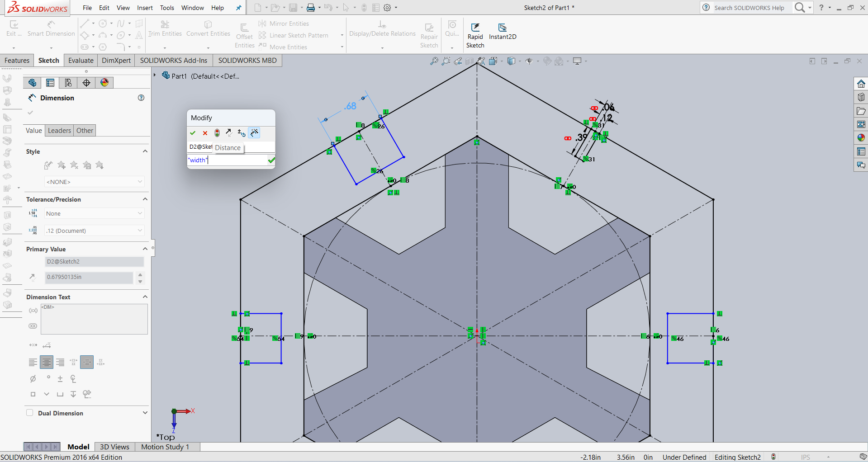The width and height of the screenshot is (868, 462).
Task: Open the Appearances task pane color ball
Action: click(861, 138)
